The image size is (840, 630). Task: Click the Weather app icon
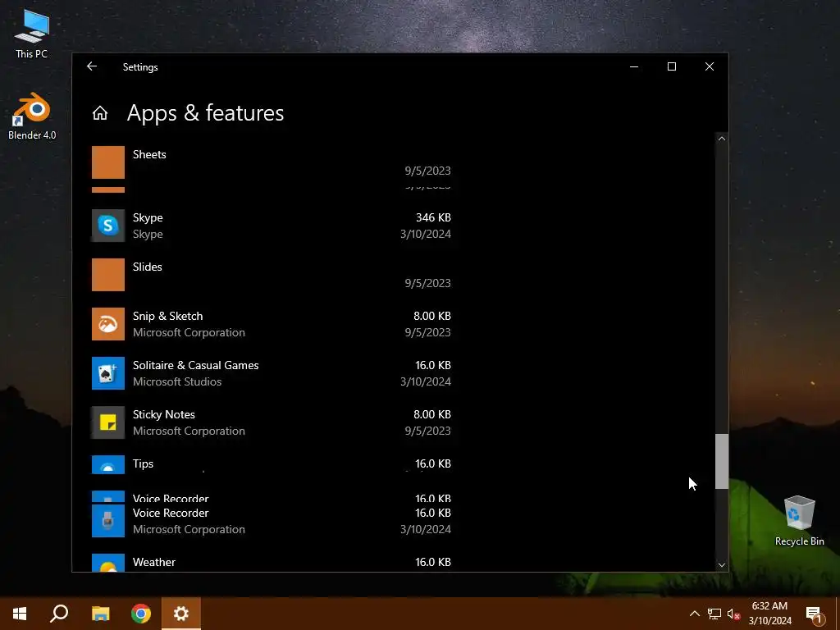tap(108, 563)
